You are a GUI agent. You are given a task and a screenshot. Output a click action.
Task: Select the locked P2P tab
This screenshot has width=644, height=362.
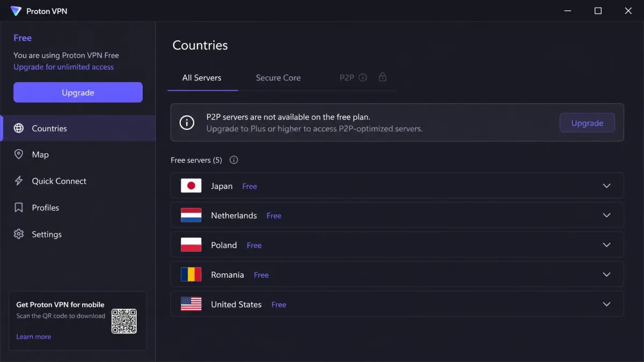[347, 78]
